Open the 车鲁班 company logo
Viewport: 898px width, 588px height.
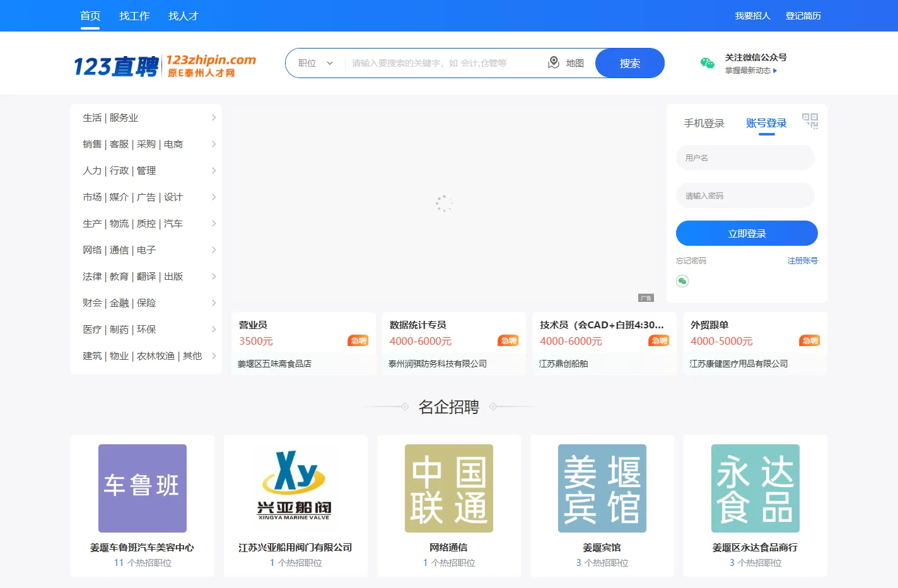(143, 488)
